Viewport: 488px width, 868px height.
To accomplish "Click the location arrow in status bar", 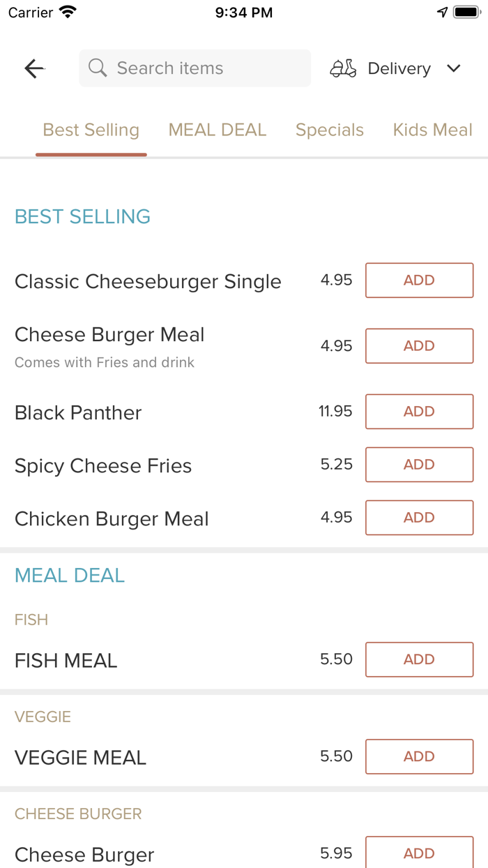I will [443, 11].
